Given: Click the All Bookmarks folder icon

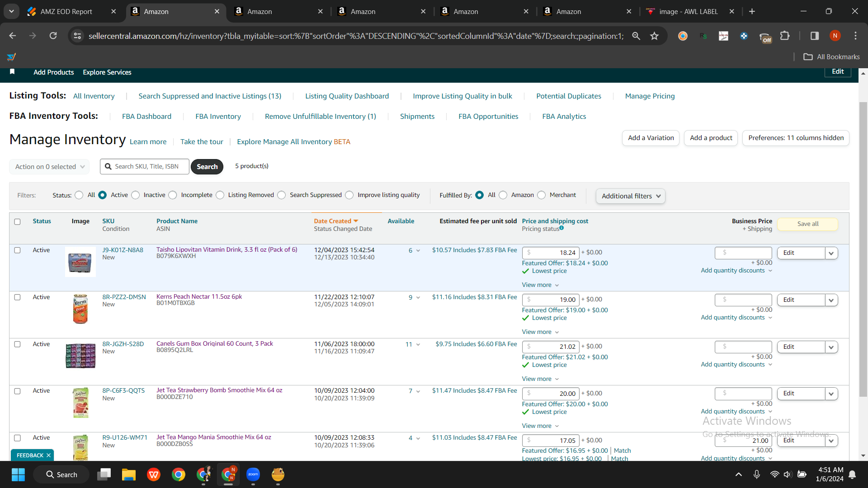Looking at the screenshot, I should [x=808, y=57].
